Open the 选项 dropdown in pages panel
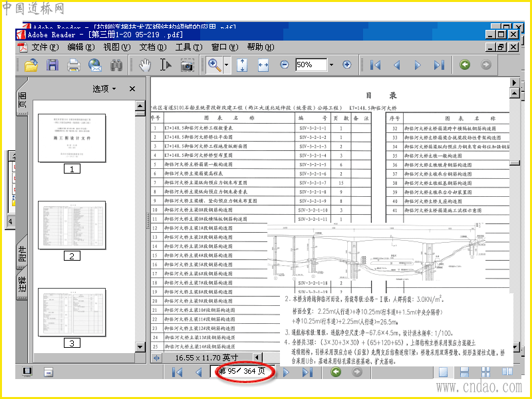 (104, 88)
